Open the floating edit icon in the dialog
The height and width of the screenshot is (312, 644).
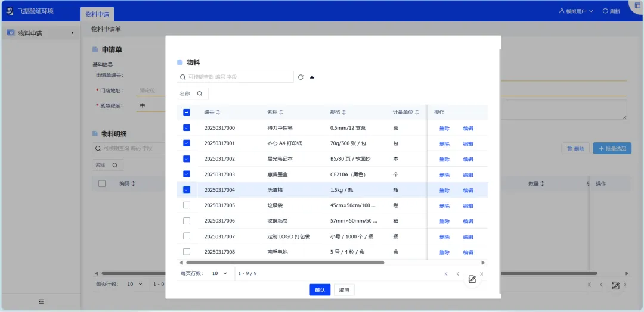(x=472, y=279)
